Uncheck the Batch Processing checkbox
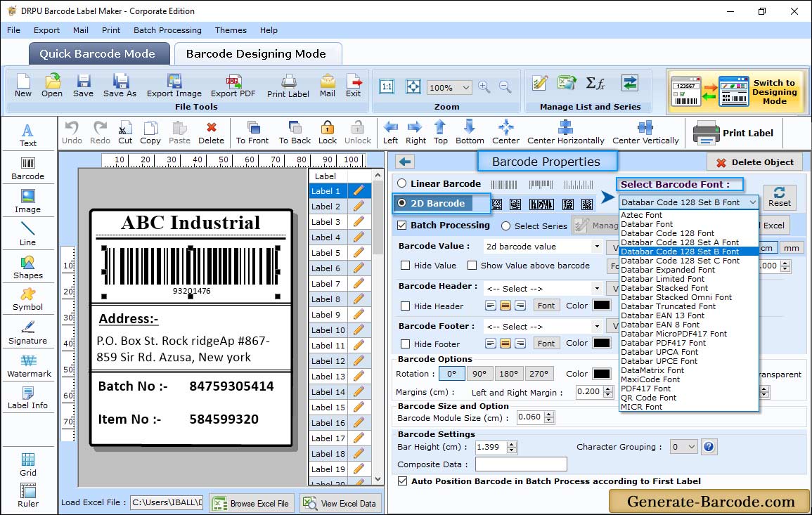Screen dimensions: 812x515 402,225
